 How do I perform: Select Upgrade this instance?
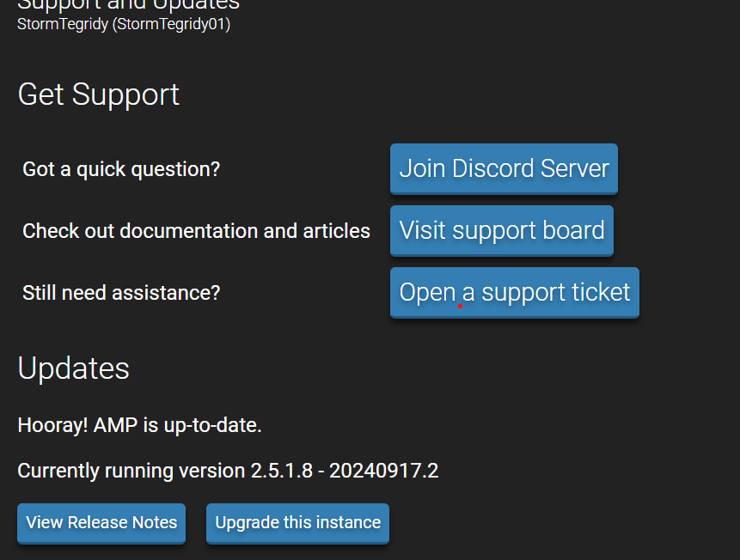coord(297,523)
